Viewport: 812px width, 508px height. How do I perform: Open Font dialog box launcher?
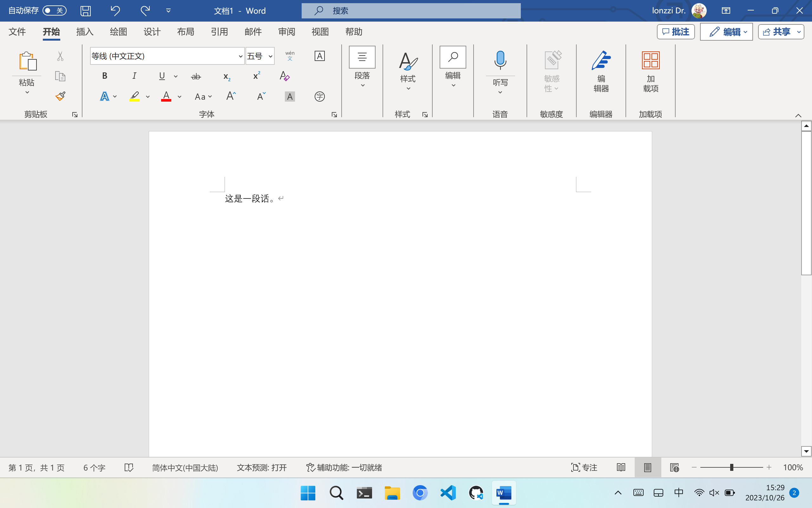[334, 115]
